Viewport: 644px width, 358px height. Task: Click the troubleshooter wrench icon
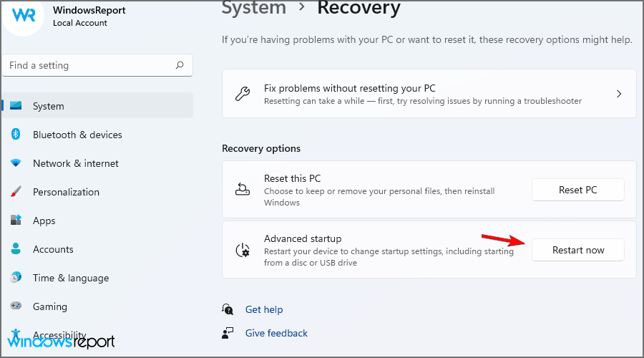pyautogui.click(x=243, y=94)
